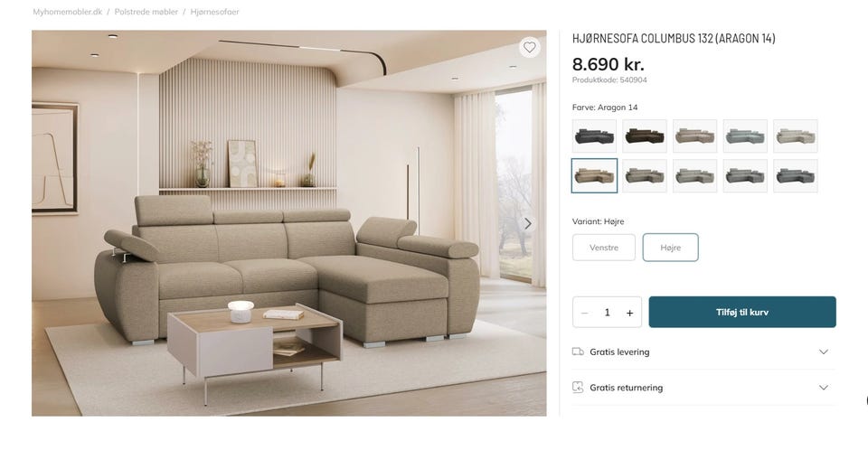Screen dimensions: 868x450
Task: Open the Myhomemobler.dk breadcrumb link
Action: (68, 12)
